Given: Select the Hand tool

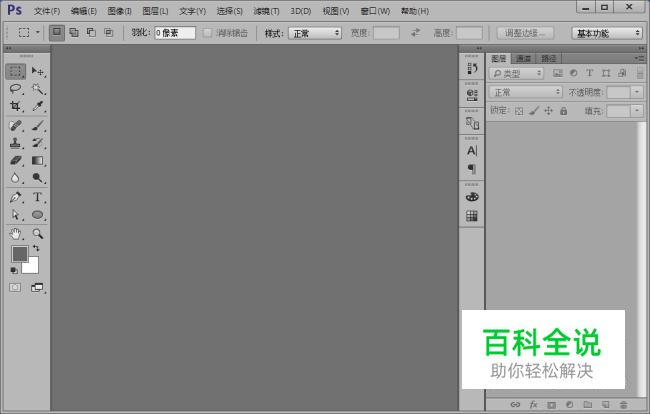Looking at the screenshot, I should [15, 234].
